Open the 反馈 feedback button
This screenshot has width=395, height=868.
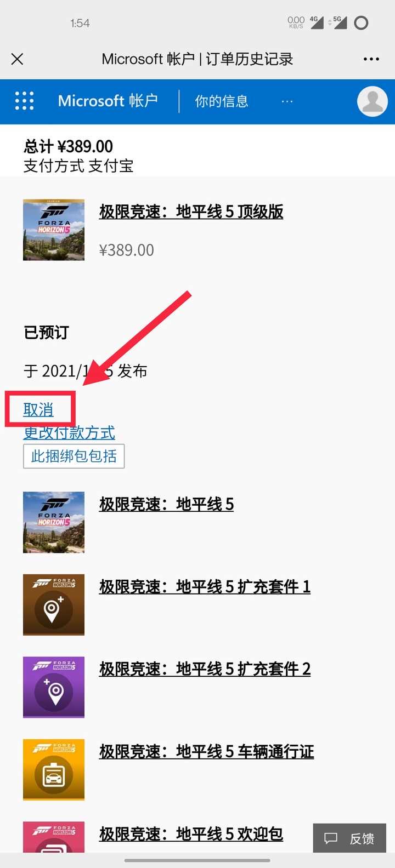tap(349, 838)
